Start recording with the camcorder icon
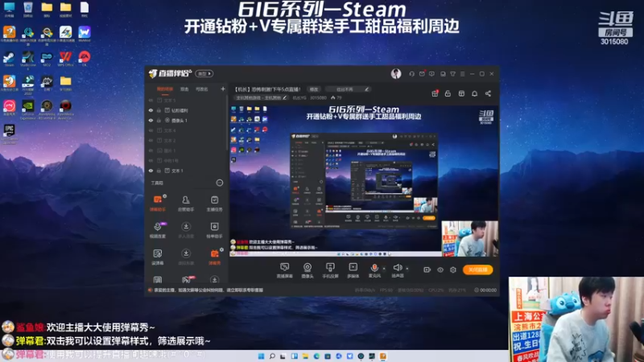The height and width of the screenshot is (362, 644). click(427, 269)
